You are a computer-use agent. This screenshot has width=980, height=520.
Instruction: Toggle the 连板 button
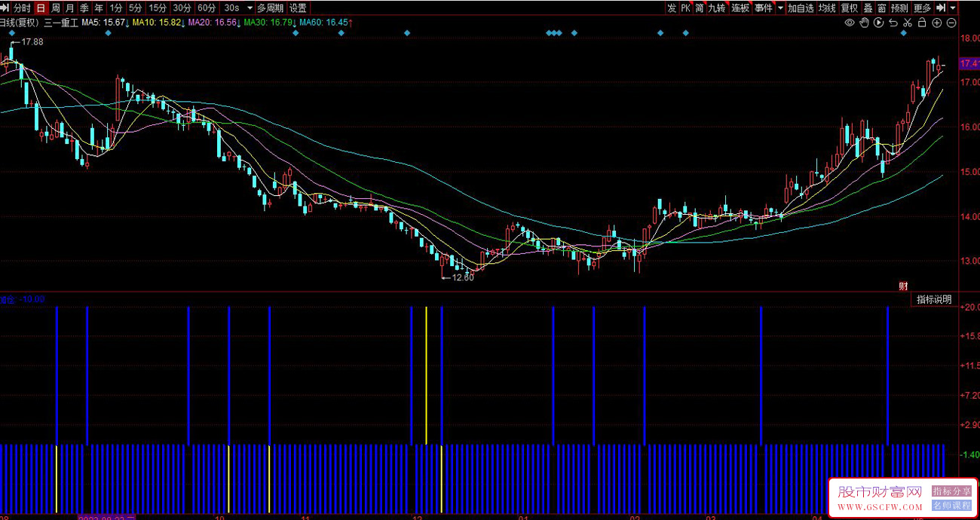(740, 8)
